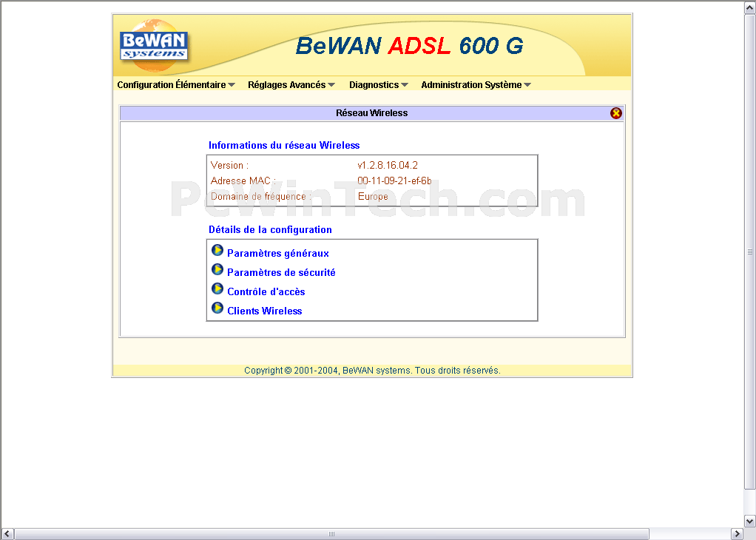The image size is (756, 540).
Task: Click arrow icon beside Paramètres de sécurité
Action: pos(217,269)
